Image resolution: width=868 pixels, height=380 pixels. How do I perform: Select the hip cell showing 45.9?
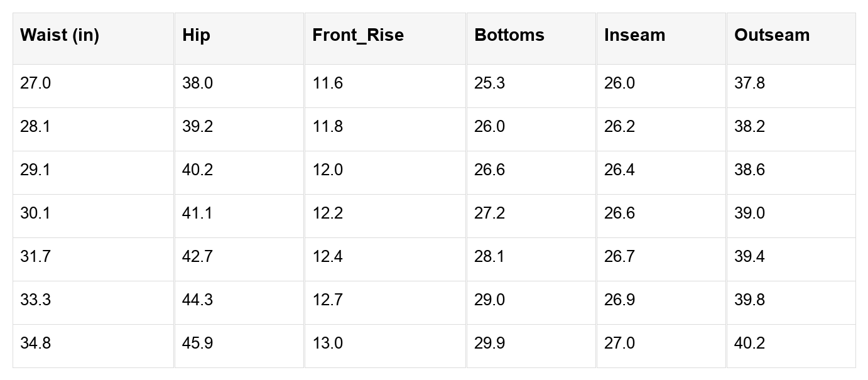pos(239,345)
